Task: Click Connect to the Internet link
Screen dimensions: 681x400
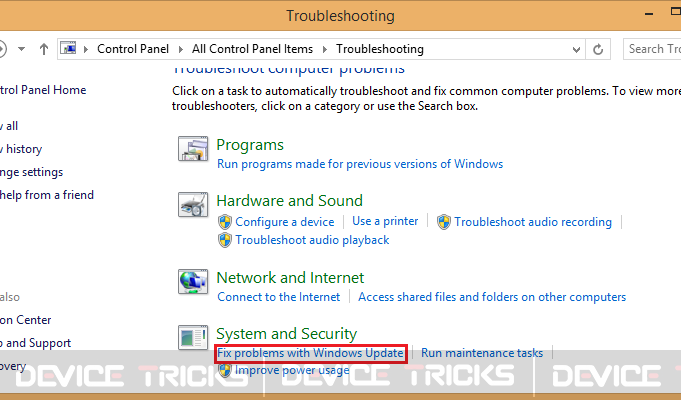Action: 279,297
